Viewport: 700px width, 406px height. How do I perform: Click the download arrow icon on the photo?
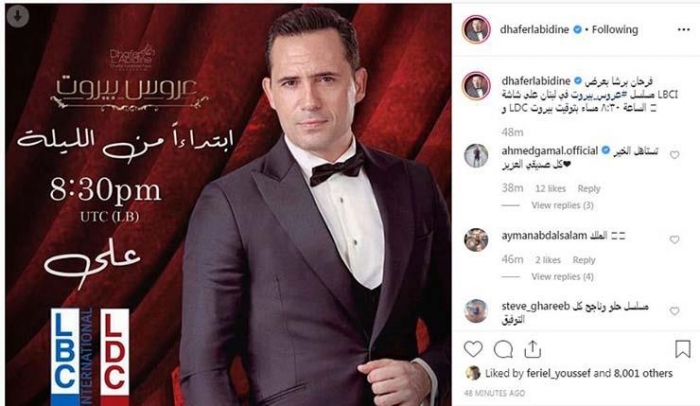coord(18,17)
